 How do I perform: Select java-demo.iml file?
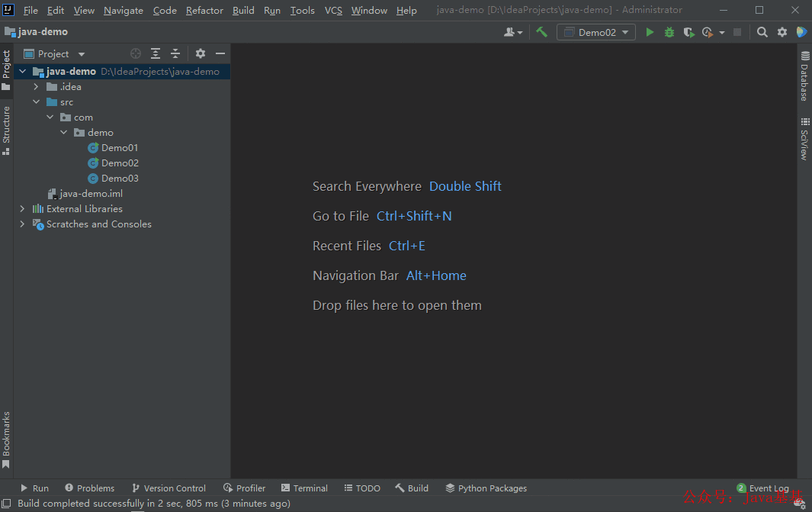(85, 193)
